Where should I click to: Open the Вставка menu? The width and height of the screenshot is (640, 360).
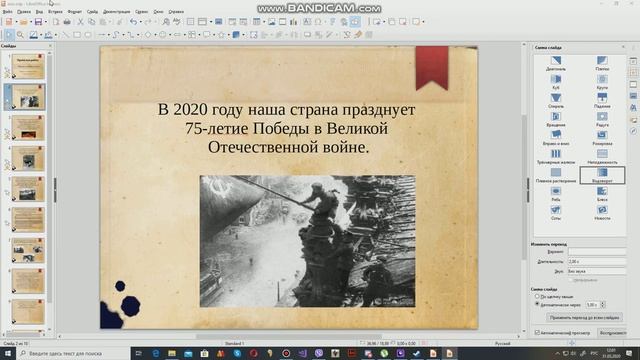click(55, 12)
